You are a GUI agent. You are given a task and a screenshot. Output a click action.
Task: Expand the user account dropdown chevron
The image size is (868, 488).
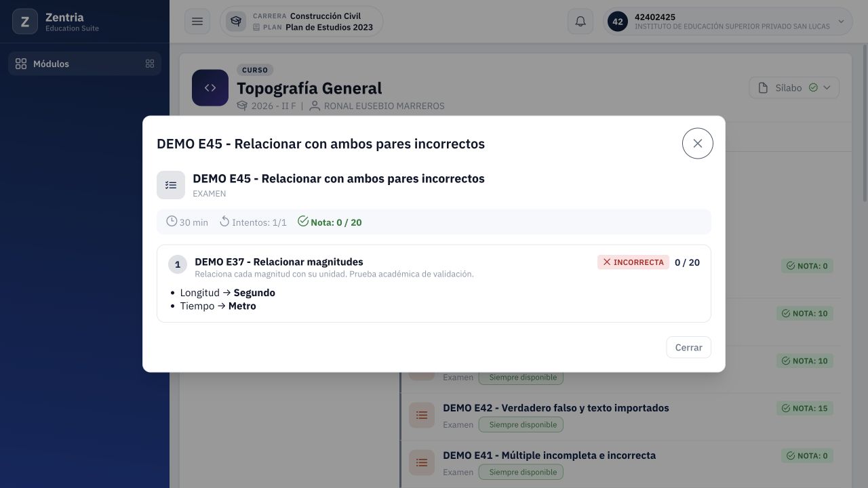[x=841, y=22]
